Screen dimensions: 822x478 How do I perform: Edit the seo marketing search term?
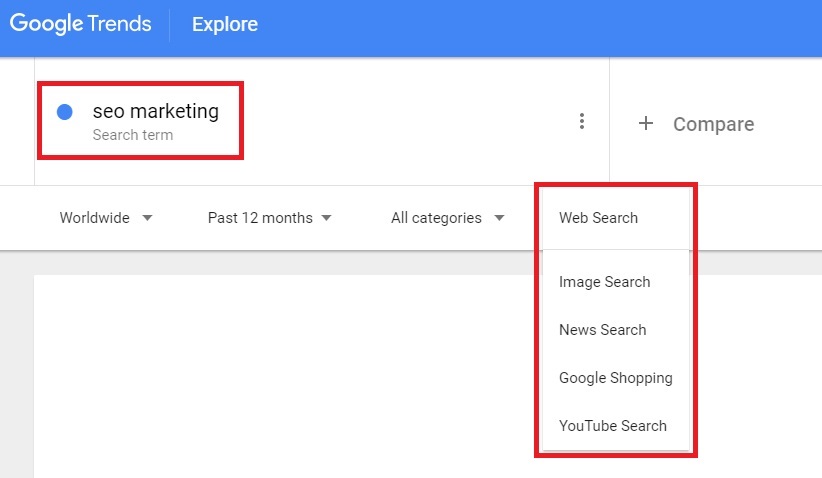[156, 111]
